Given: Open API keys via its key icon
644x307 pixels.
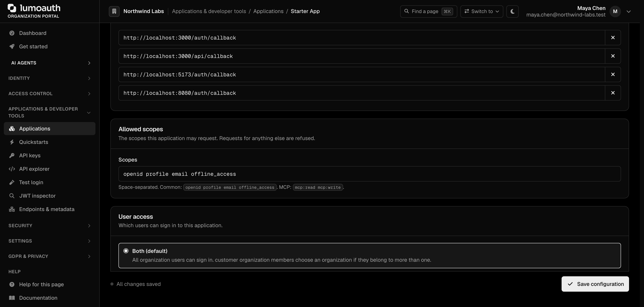Looking at the screenshot, I should point(12,156).
